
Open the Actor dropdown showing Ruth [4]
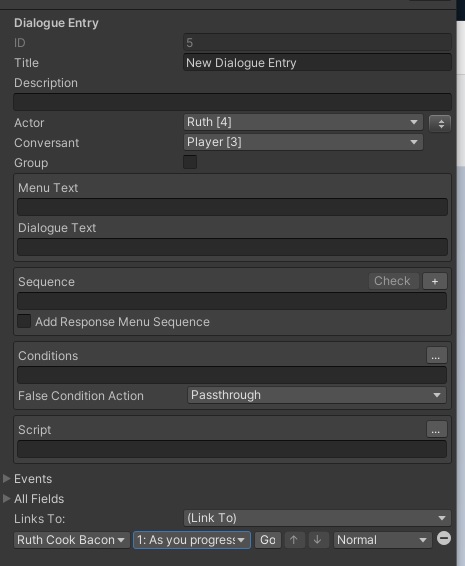coord(303,122)
